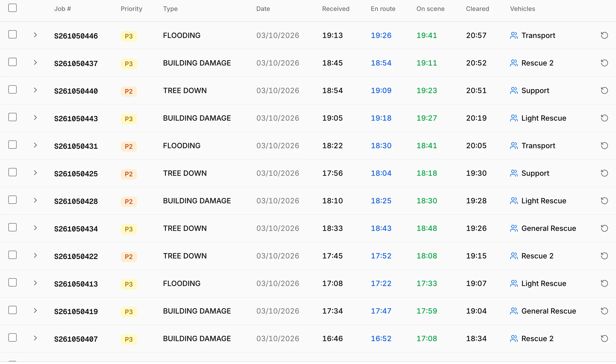
Task: Click the restore icon for job S261050413
Action: pos(604,283)
